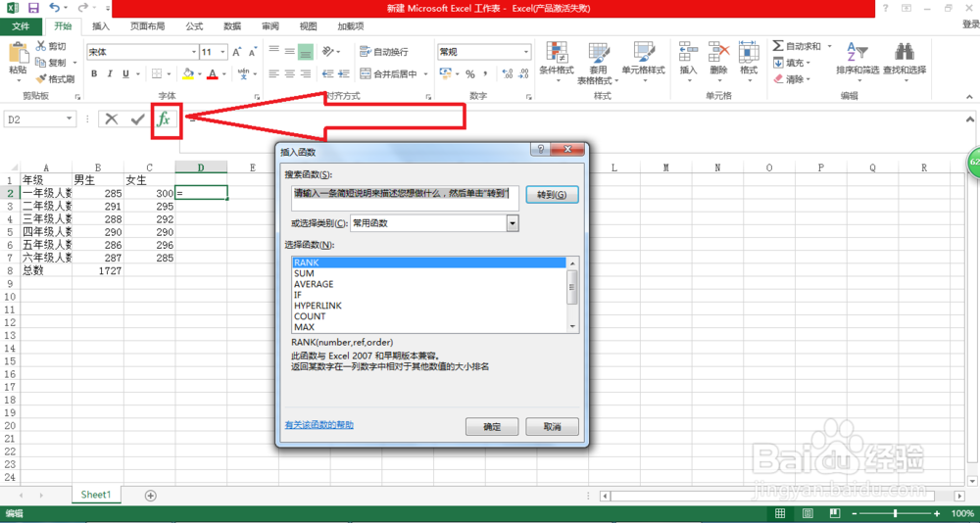Switch to Insert (插入) tab
This screenshot has height=523, width=980.
[101, 26]
